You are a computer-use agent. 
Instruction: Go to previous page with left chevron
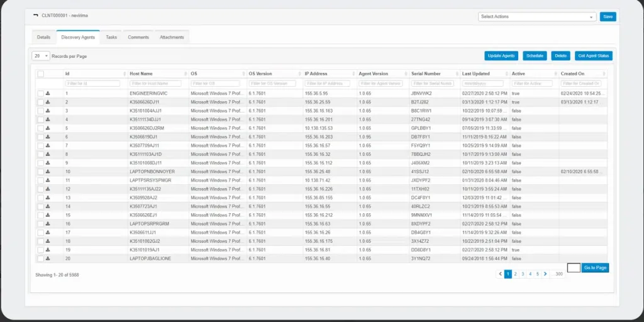[500, 274]
